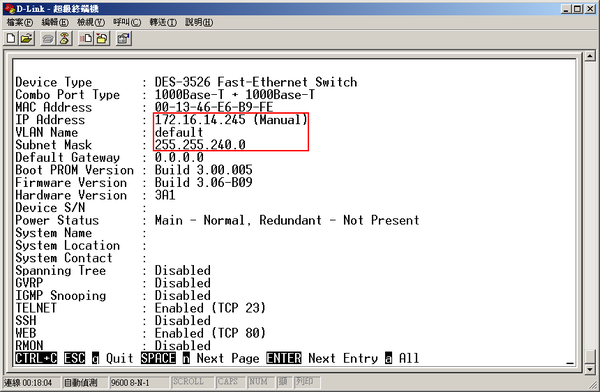Click the 'Quit' text in the terminal

(119, 358)
